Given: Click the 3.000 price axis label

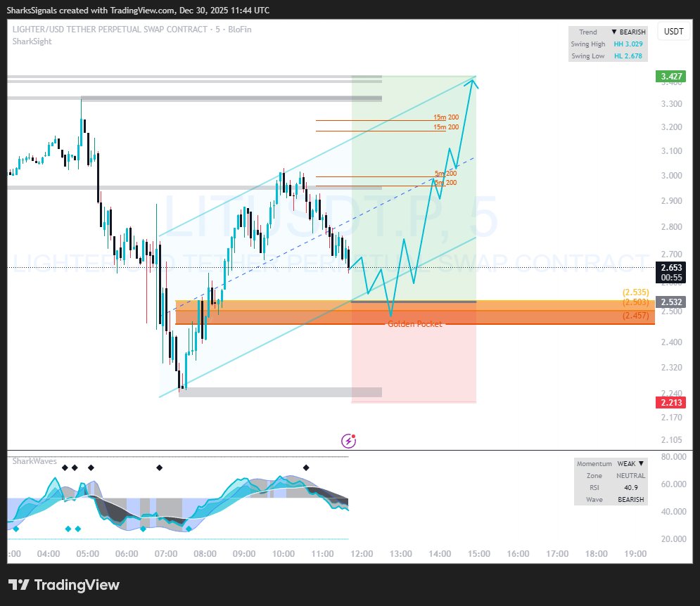Looking at the screenshot, I should point(671,175).
